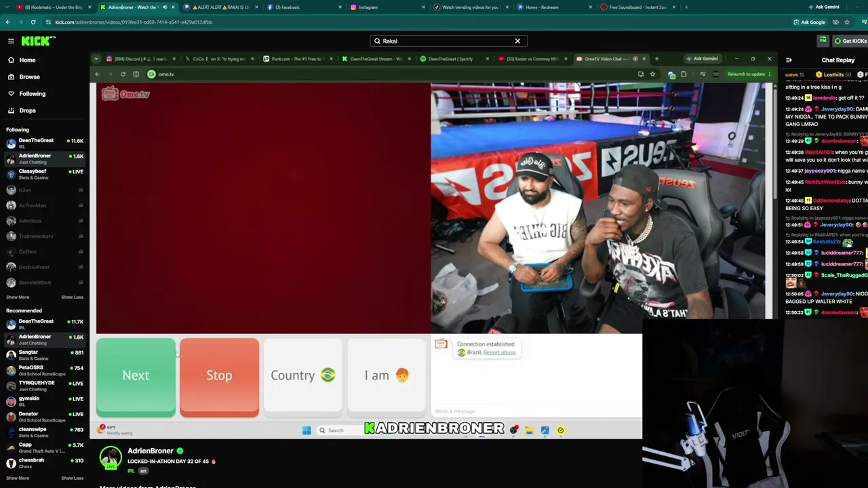Open Browse in the Kick sidebar
This screenshot has height=488, width=868.
(x=29, y=77)
